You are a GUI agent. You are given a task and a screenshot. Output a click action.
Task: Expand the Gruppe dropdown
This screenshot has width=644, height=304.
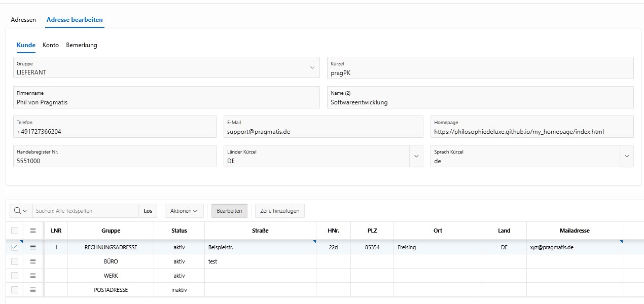coord(312,67)
